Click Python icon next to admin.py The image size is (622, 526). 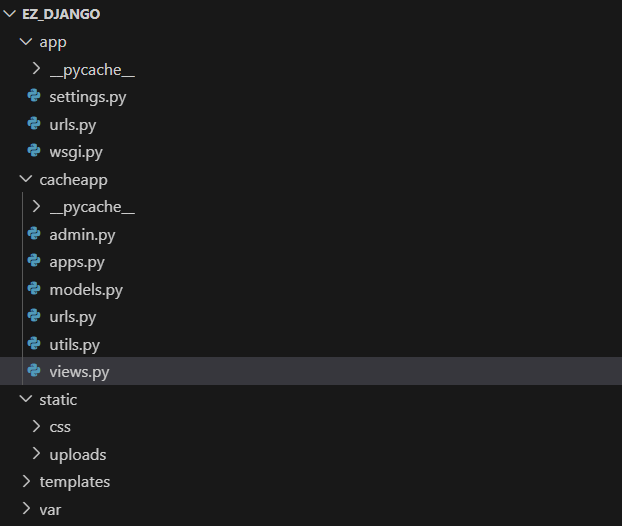[35, 235]
